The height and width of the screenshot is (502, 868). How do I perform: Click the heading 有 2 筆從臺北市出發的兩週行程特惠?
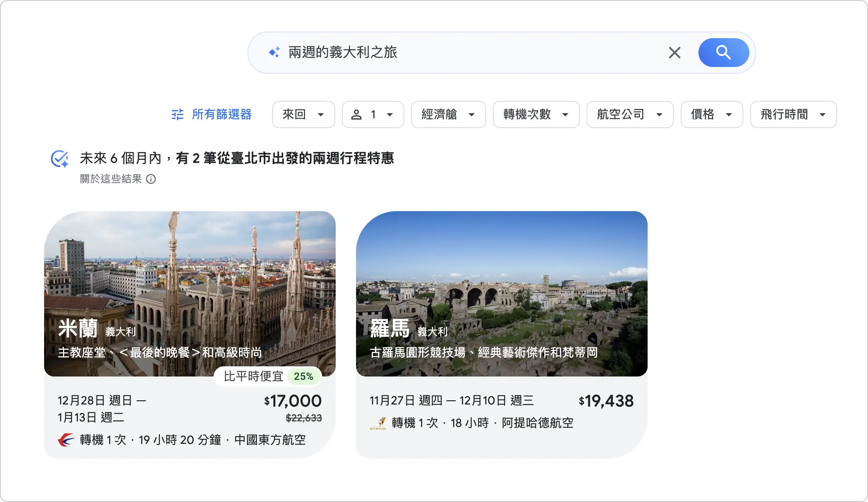[x=285, y=158]
